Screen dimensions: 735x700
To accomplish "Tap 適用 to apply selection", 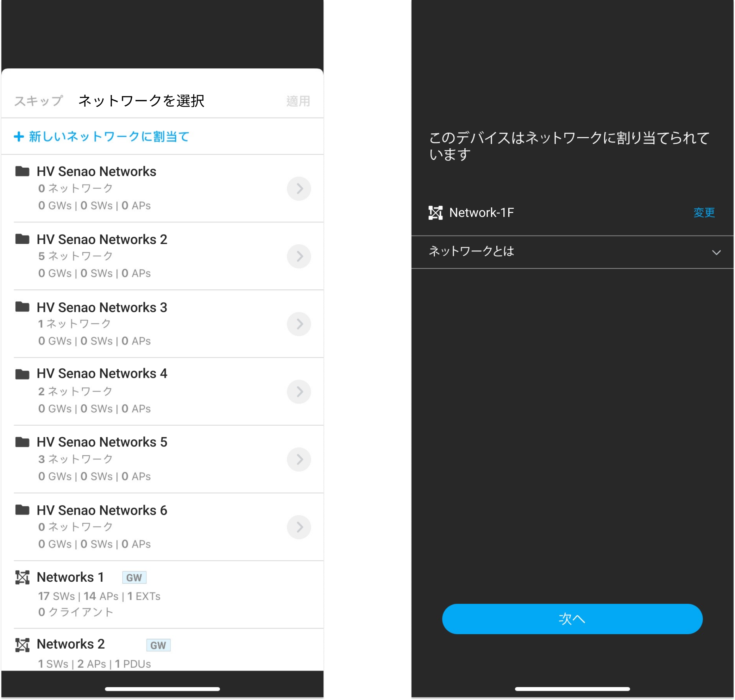I will pyautogui.click(x=298, y=101).
